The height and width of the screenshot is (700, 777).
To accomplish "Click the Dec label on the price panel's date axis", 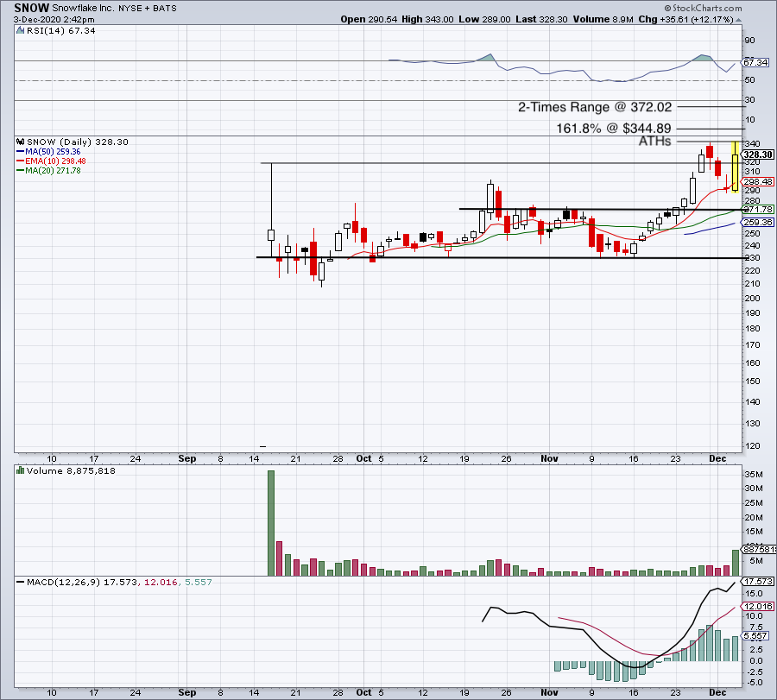I will [x=717, y=458].
